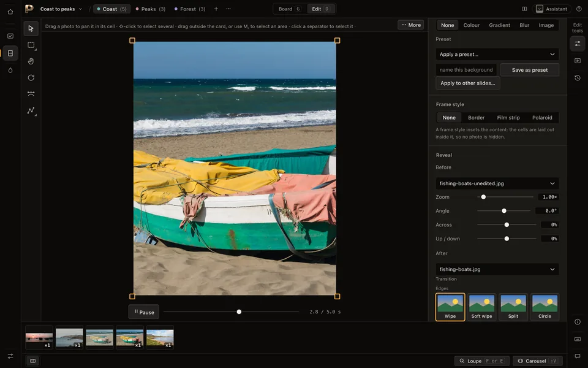588x368 pixels.
Task: Open the checkmark review icon in left rail
Action: [x=10, y=36]
